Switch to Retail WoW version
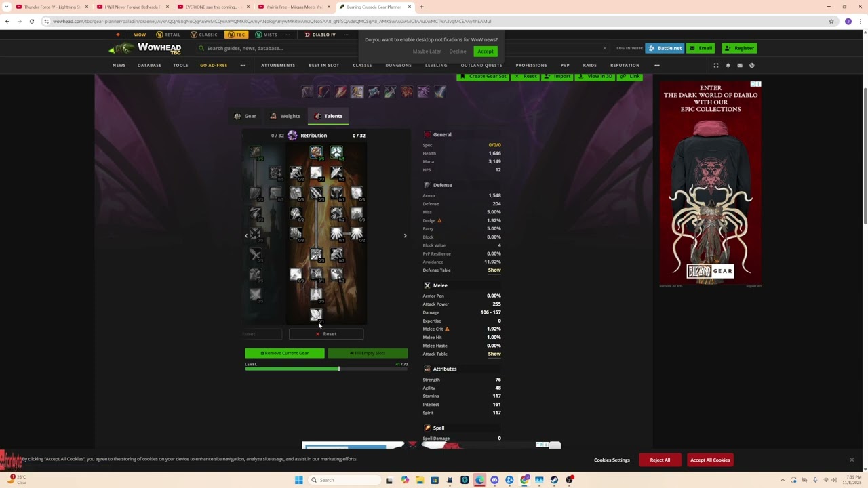Screen dimensions: 868x488 pos(168,35)
